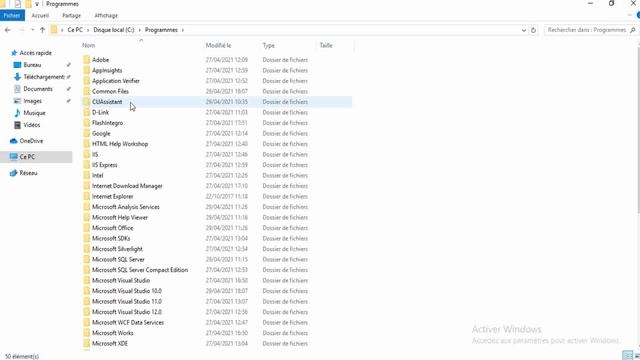Image resolution: width=640 pixels, height=360 pixels.
Task: Click the Microsoft WCF Data Services name
Action: click(x=128, y=322)
